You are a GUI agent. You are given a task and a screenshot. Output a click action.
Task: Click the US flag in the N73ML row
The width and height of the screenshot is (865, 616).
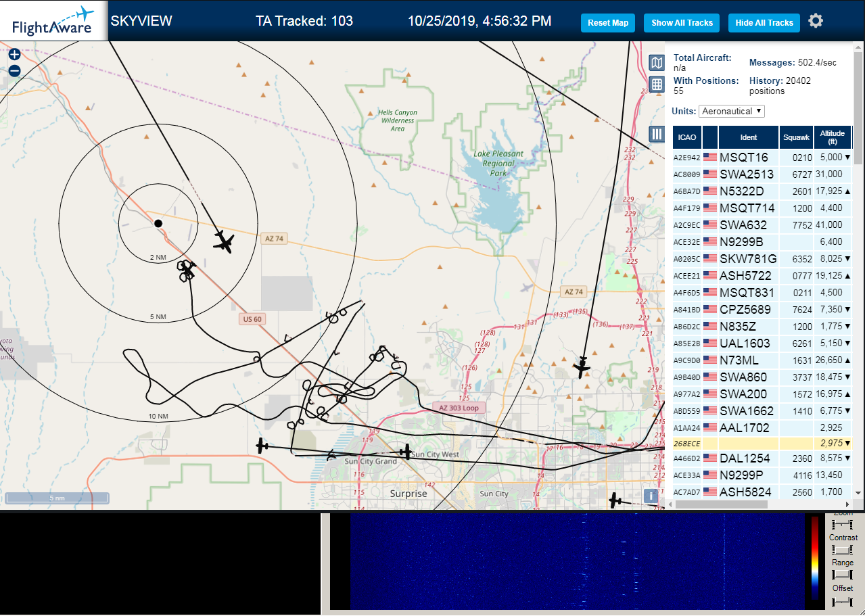(x=710, y=360)
